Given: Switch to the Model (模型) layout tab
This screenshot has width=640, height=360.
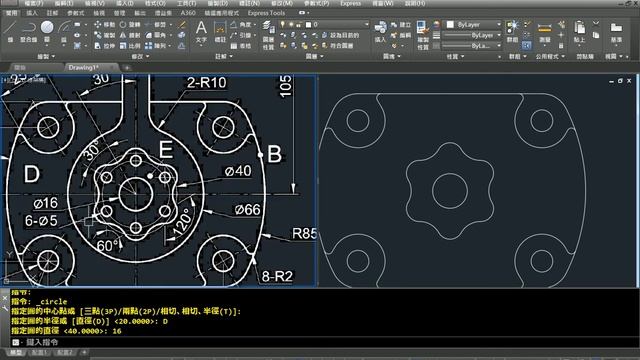Looking at the screenshot, I should [x=16, y=352].
